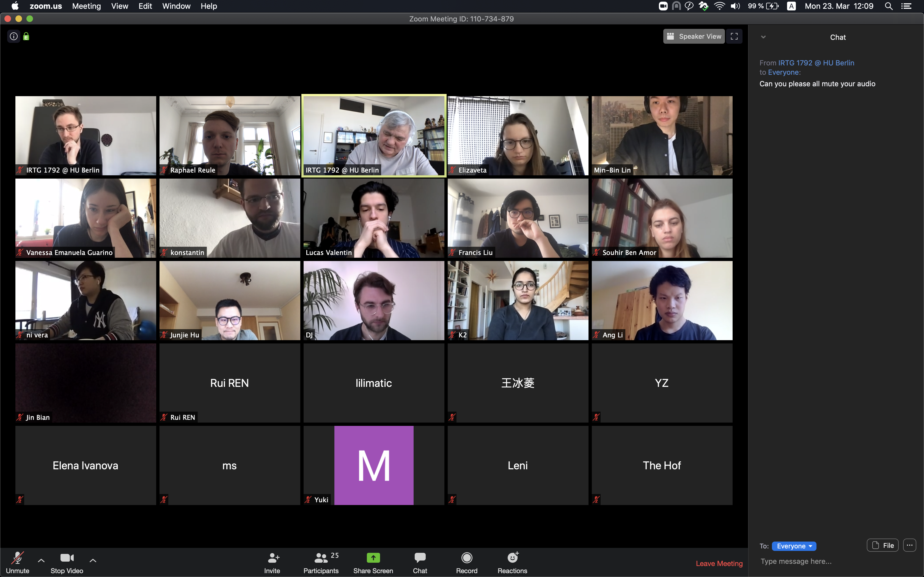Image resolution: width=924 pixels, height=577 pixels.
Task: Click the Leave Meeting red button
Action: point(717,562)
